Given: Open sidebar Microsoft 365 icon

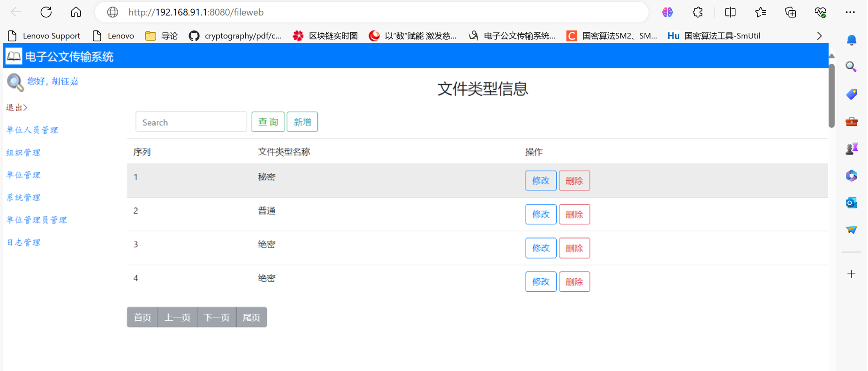Looking at the screenshot, I should click(x=852, y=176).
